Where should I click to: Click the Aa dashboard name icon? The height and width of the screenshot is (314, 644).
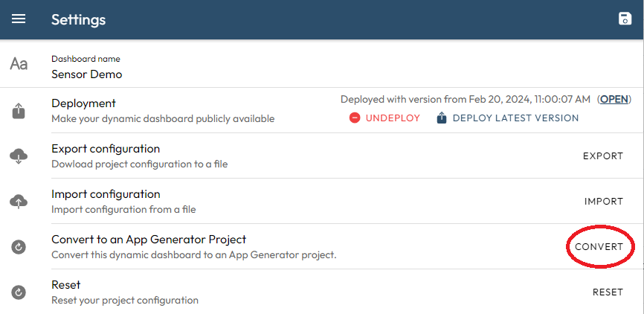(19, 65)
